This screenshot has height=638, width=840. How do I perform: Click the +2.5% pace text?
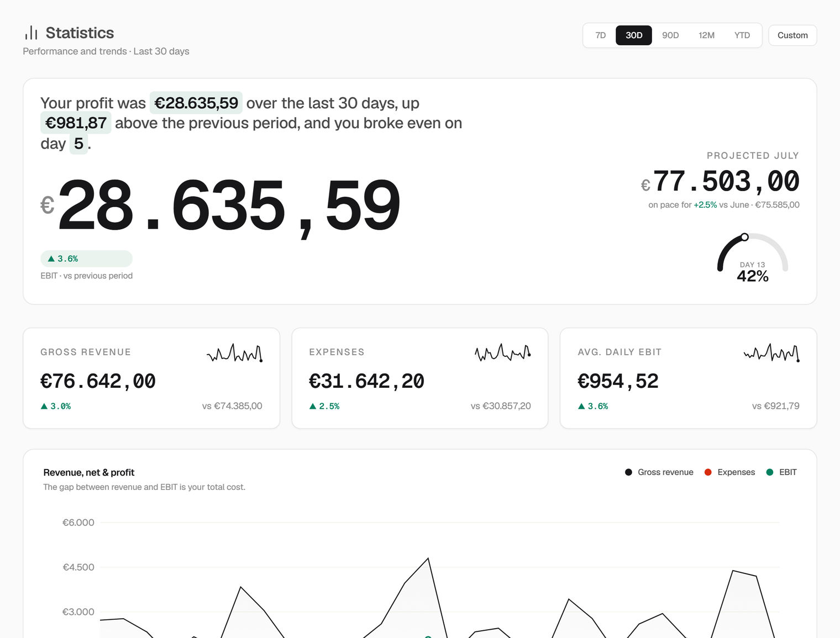(x=705, y=205)
